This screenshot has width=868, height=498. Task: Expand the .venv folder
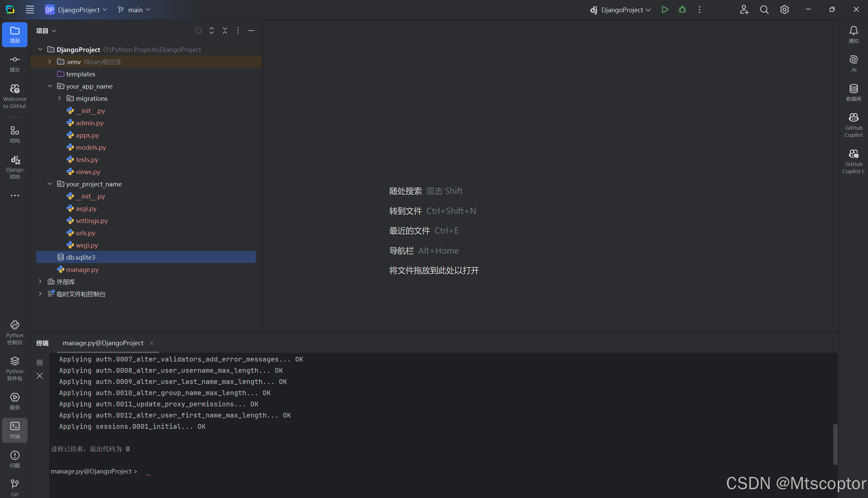click(x=50, y=61)
